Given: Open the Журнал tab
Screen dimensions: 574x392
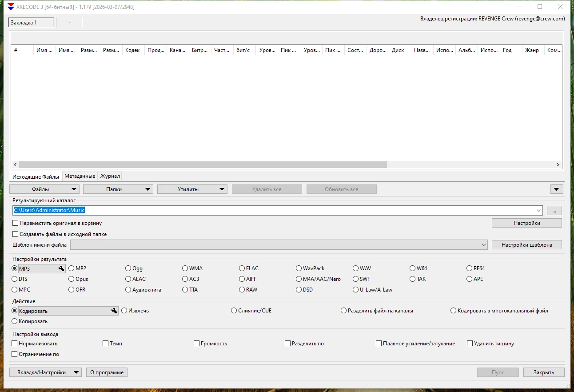Looking at the screenshot, I should point(110,176).
